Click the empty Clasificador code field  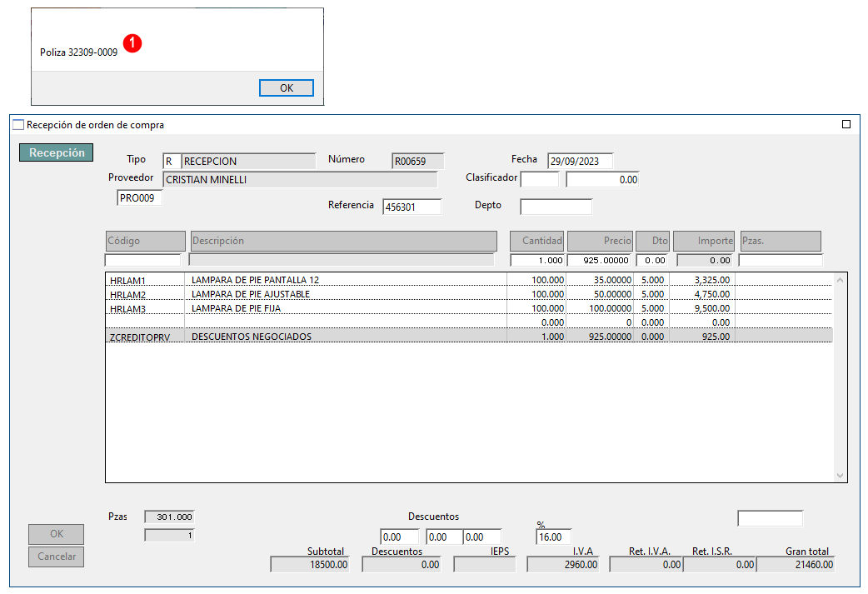tap(540, 179)
